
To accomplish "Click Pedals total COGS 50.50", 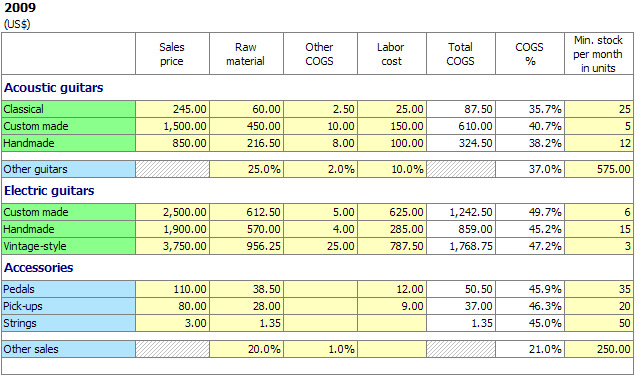I will pyautogui.click(x=461, y=289).
